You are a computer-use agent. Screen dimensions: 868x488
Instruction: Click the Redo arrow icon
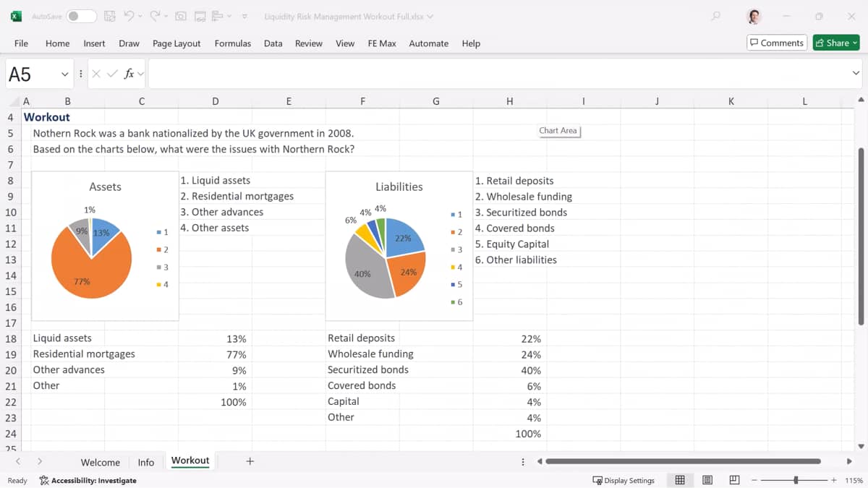[155, 16]
